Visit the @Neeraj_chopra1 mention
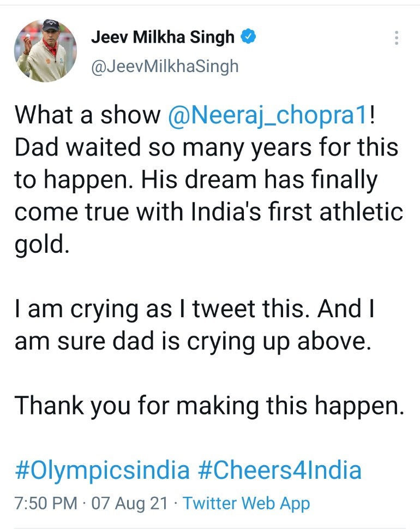The height and width of the screenshot is (529, 420). pos(266,116)
